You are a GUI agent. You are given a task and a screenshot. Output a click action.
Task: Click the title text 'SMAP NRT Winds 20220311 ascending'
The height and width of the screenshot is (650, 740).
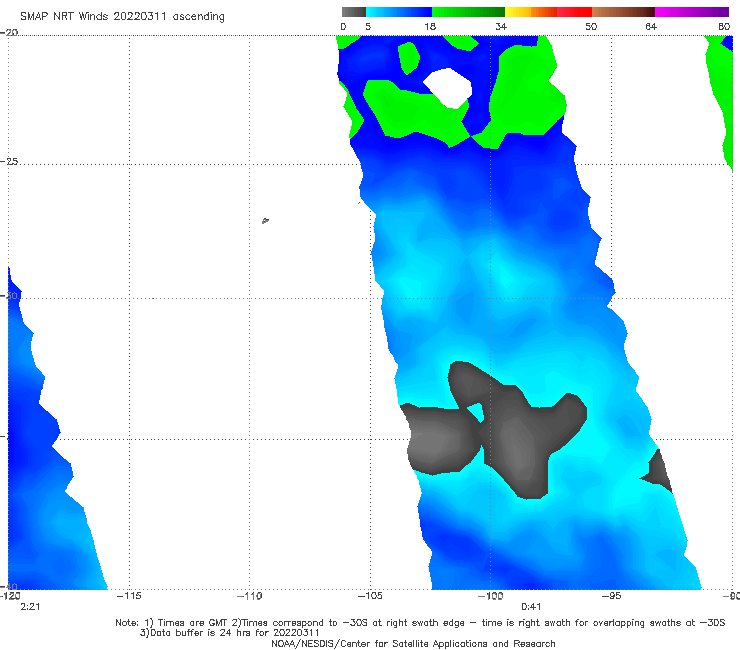[122, 17]
